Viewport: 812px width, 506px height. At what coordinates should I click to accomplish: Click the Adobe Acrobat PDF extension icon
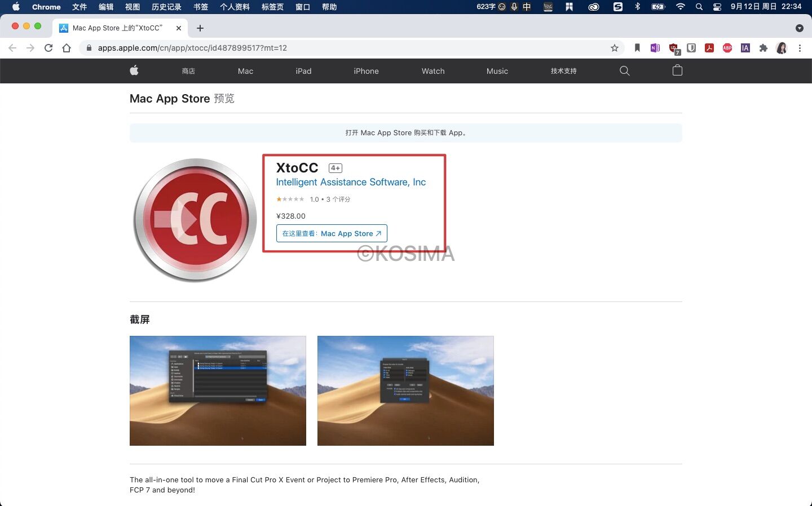709,48
